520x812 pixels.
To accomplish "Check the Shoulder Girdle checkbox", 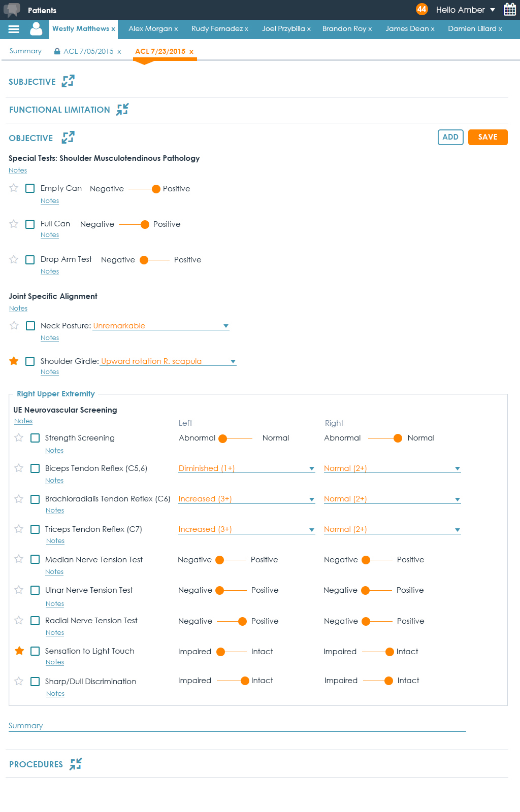I will [30, 361].
